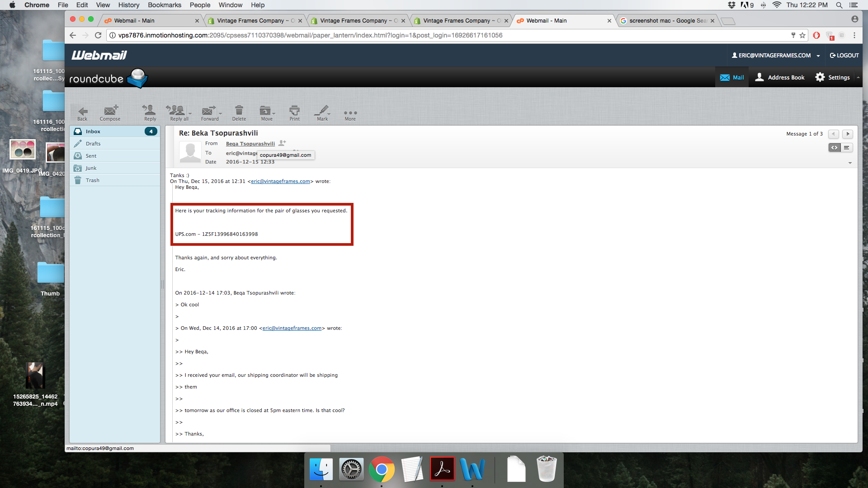
Task: Open Settings in Roundcube
Action: [832, 77]
